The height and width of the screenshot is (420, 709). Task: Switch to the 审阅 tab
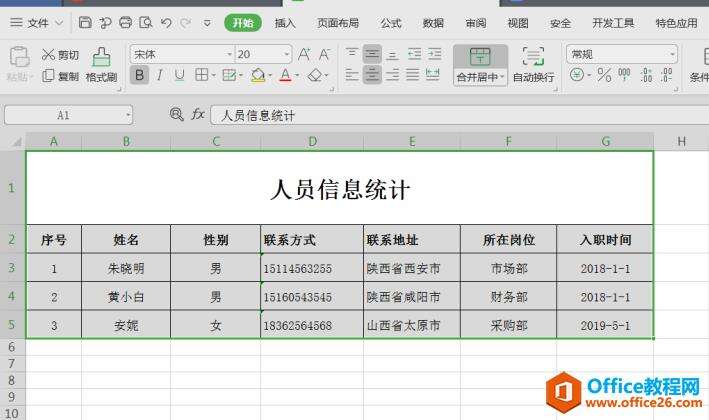[476, 23]
